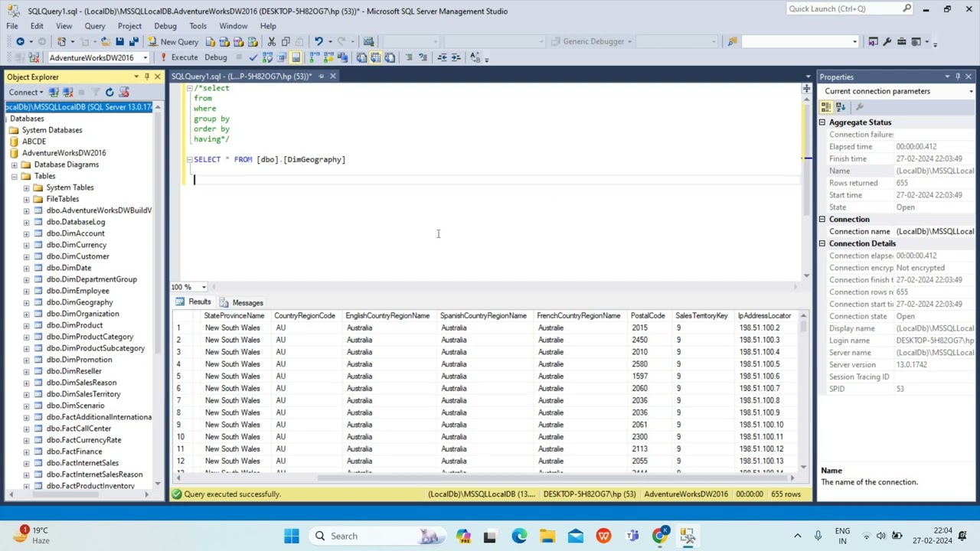Open File Explorer from the taskbar

pos(547,536)
